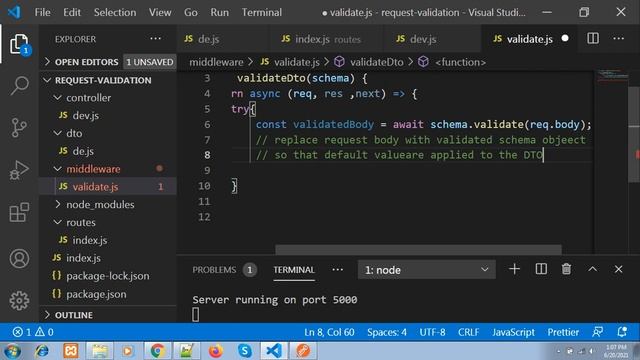Click Ln 8, Col 60 in status bar

[x=329, y=332]
